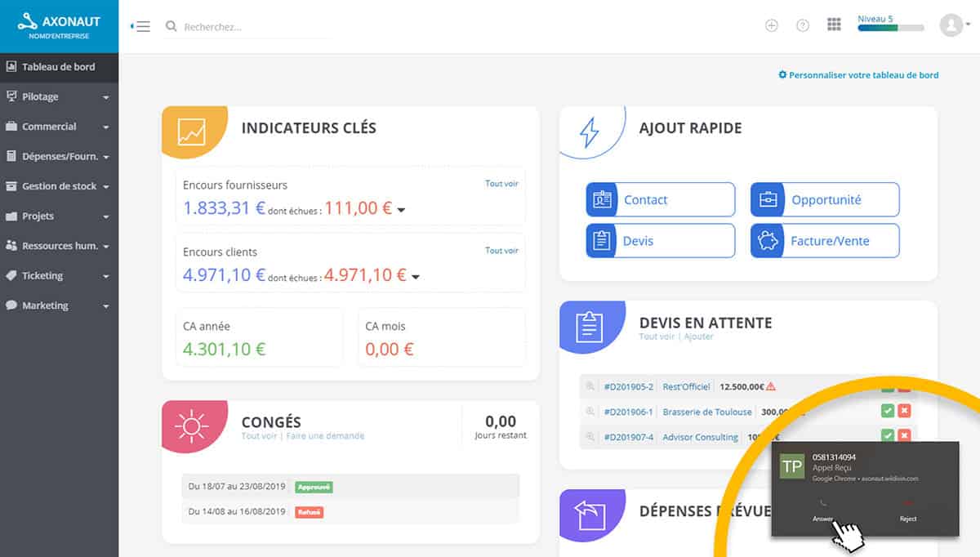The width and height of the screenshot is (980, 557).
Task: Open the user avatar account dropdown
Action: pos(954,25)
